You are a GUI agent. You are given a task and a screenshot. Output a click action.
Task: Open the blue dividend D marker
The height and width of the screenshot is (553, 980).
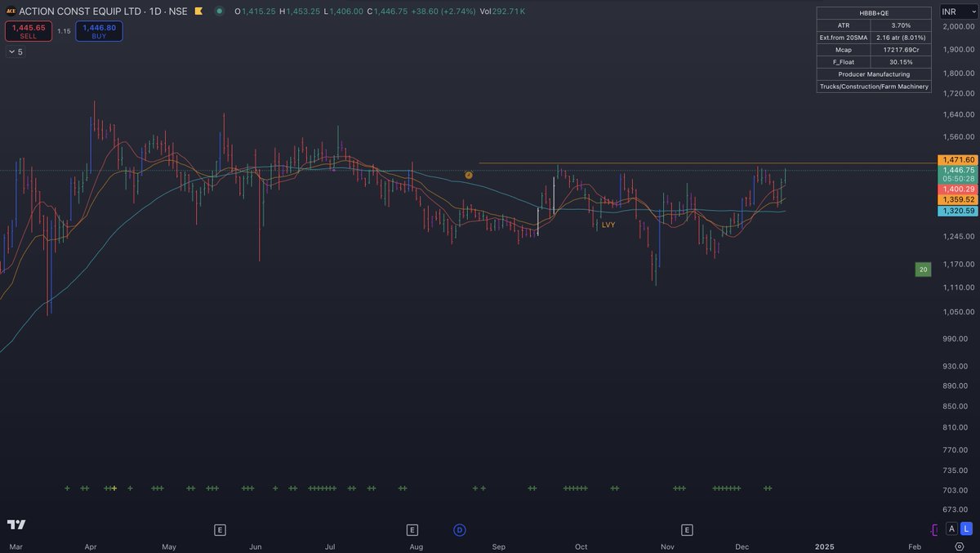pyautogui.click(x=460, y=530)
